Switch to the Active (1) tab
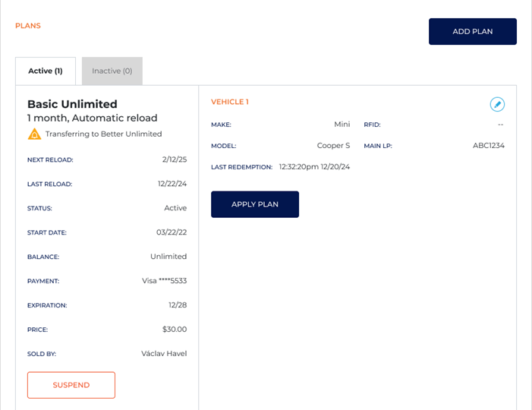Viewport: 532px width, 410px height. pyautogui.click(x=46, y=71)
